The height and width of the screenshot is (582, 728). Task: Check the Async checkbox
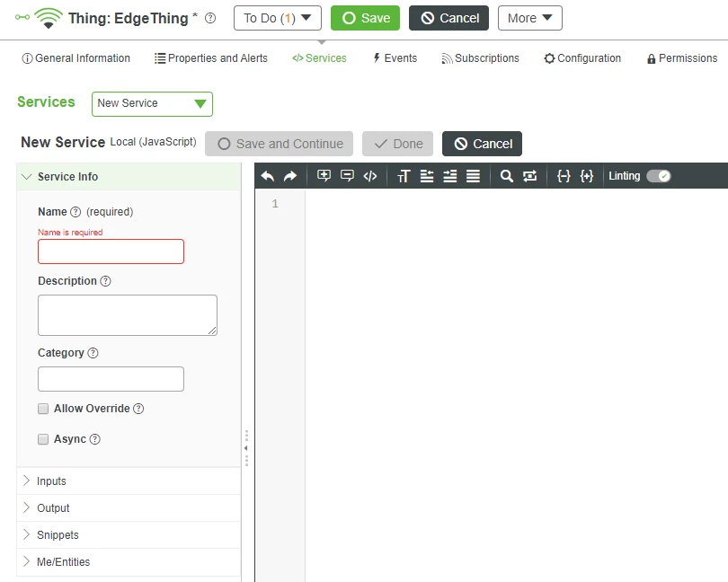tap(43, 439)
